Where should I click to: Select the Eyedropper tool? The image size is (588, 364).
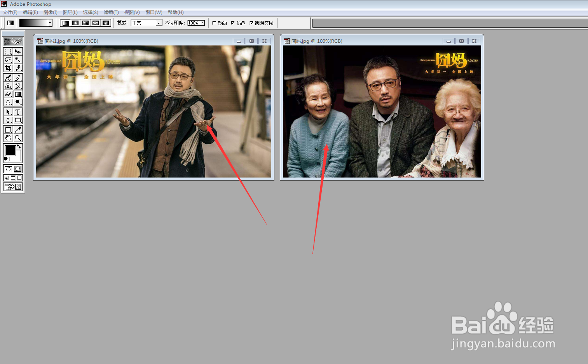(x=18, y=130)
